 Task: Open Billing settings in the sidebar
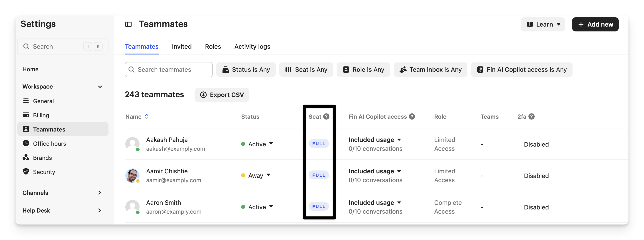pos(41,115)
